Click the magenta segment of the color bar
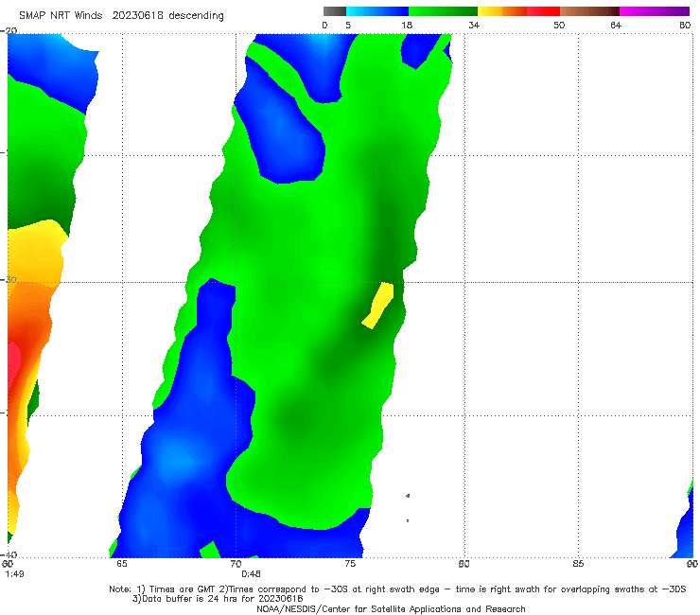 coord(655,11)
